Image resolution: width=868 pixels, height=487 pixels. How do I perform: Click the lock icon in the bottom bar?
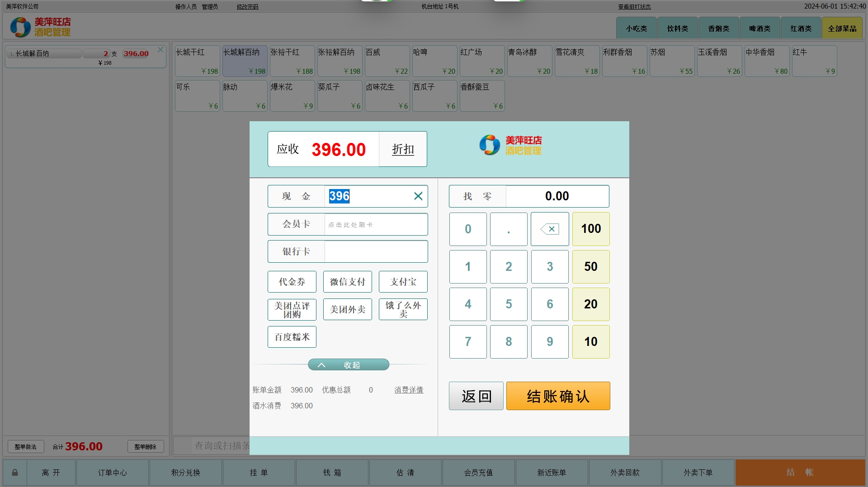click(15, 473)
